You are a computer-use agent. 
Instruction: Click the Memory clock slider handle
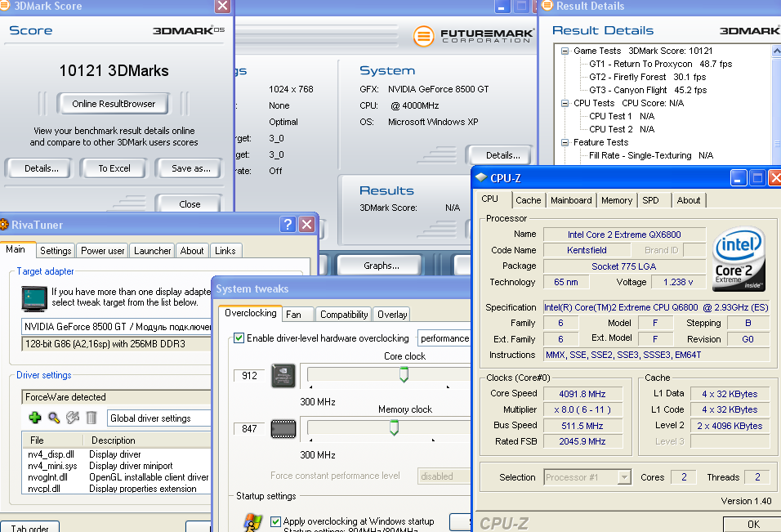(394, 427)
